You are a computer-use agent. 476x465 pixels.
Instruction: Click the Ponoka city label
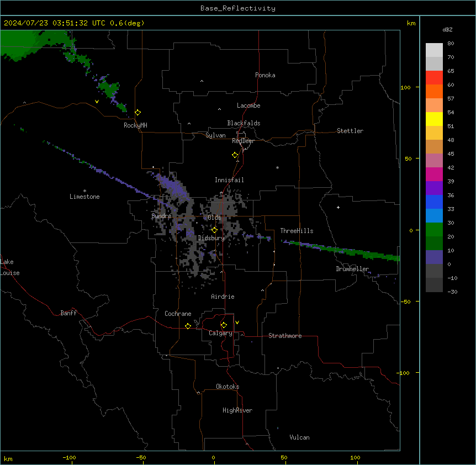click(x=265, y=75)
